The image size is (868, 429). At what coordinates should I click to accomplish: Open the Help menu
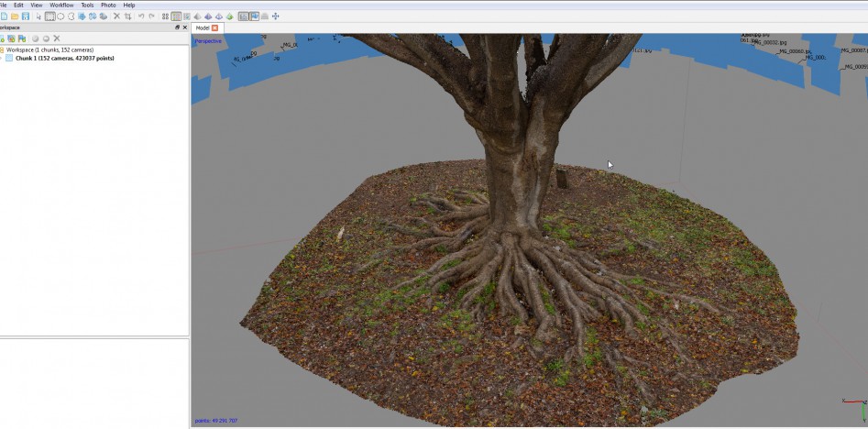pyautogui.click(x=129, y=5)
